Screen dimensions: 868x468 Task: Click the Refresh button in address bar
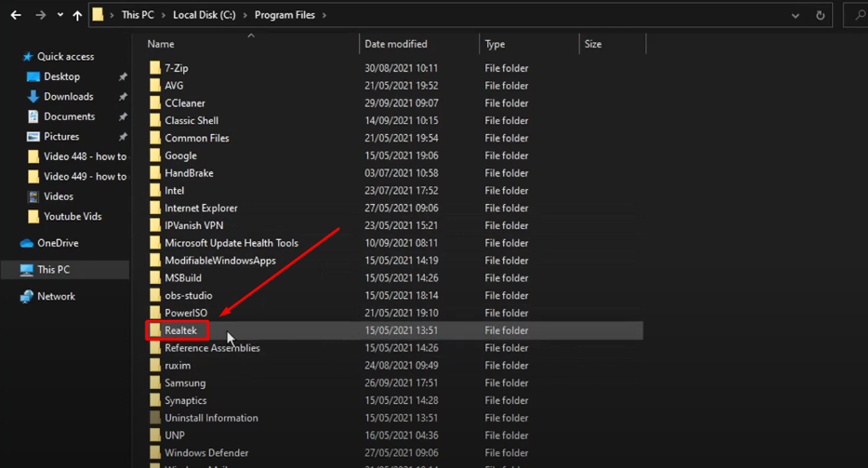coord(821,15)
